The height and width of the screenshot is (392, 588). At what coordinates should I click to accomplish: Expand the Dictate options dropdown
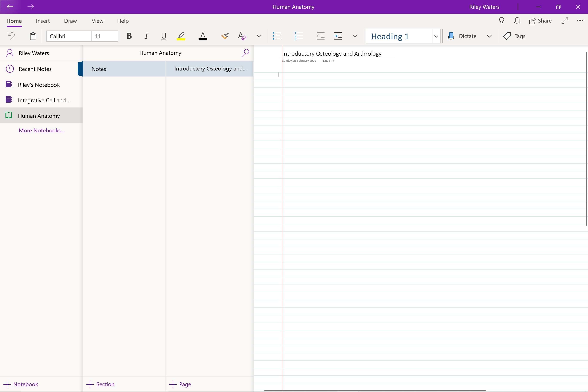point(490,36)
